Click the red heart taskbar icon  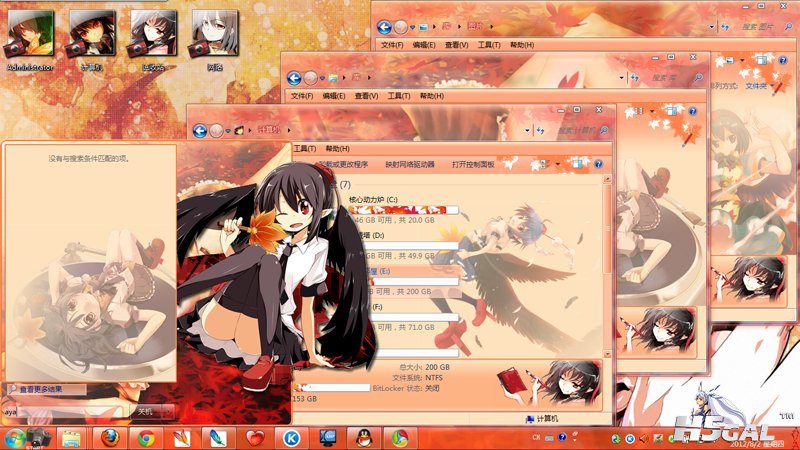pyautogui.click(x=255, y=437)
